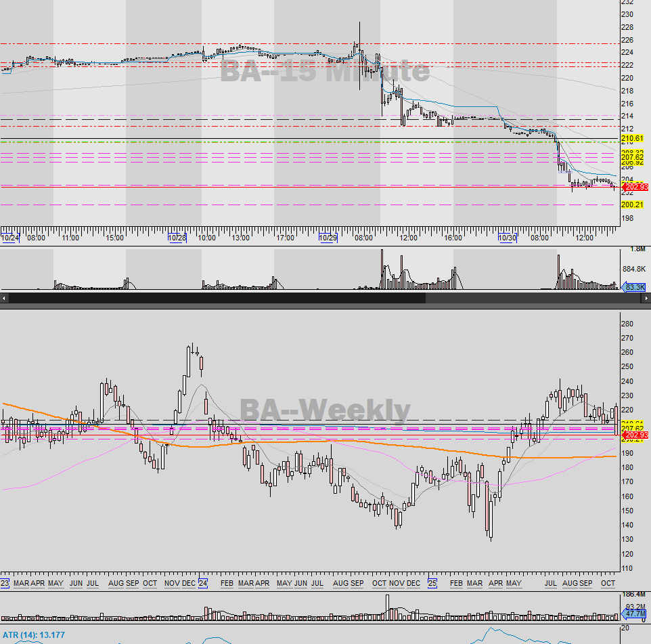Screen dimensions: 651x644
Task: Click the yellow 207.62 label on the 15-minute chart
Action: point(632,157)
